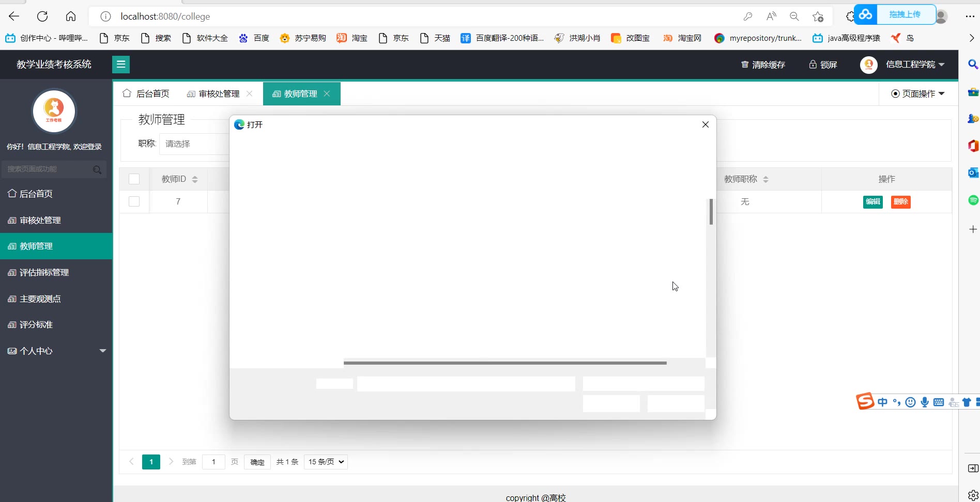Open Edge sidebar settings gear

coord(973,495)
